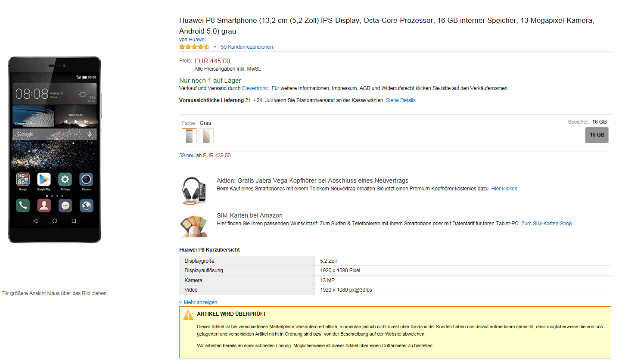Click the star rating icons
Viewport: 619px width, 364px height.
[x=195, y=47]
